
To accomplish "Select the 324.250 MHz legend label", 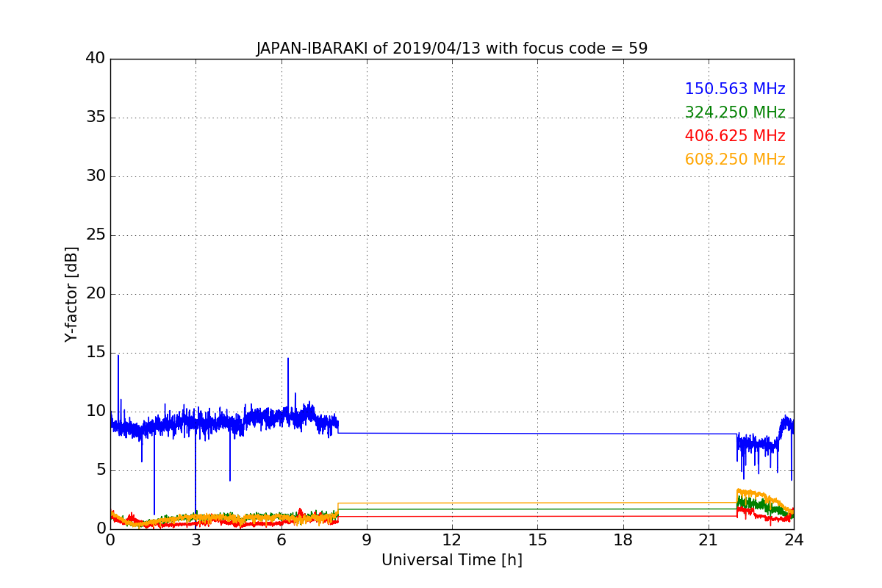I will 735,112.
